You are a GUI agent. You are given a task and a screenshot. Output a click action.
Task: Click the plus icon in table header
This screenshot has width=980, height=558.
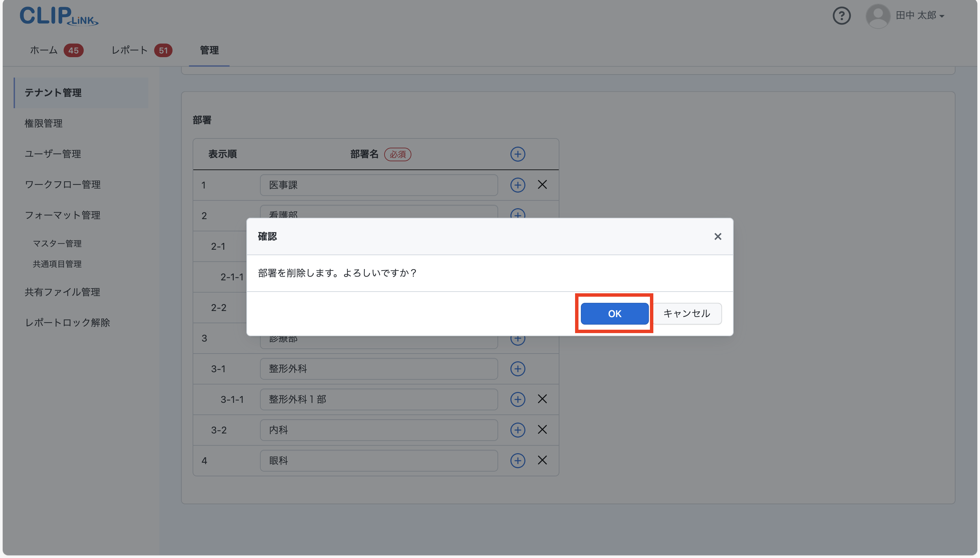click(x=518, y=154)
